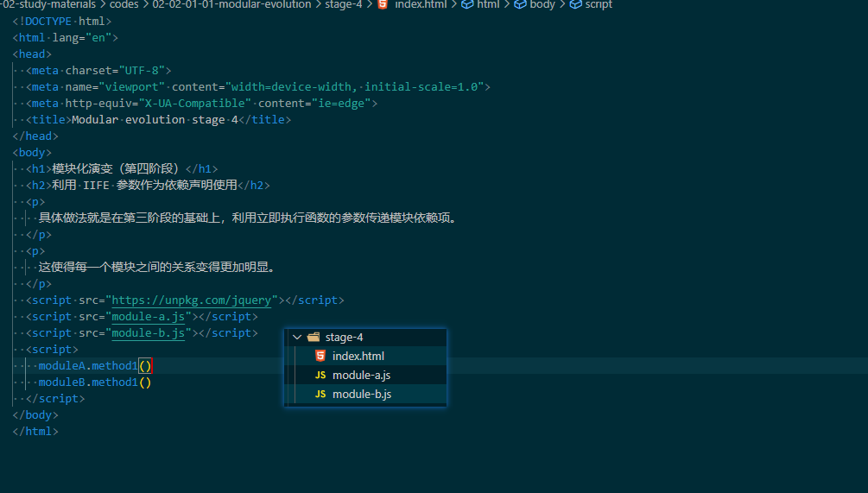Click the cube symbol icon before html breadcrumb

[467, 4]
